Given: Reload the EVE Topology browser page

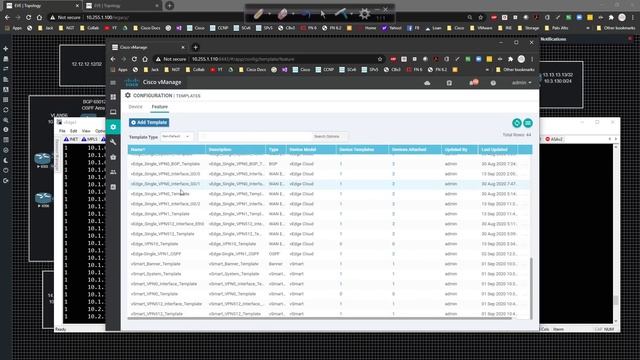Looking at the screenshot, I should 28,18.
